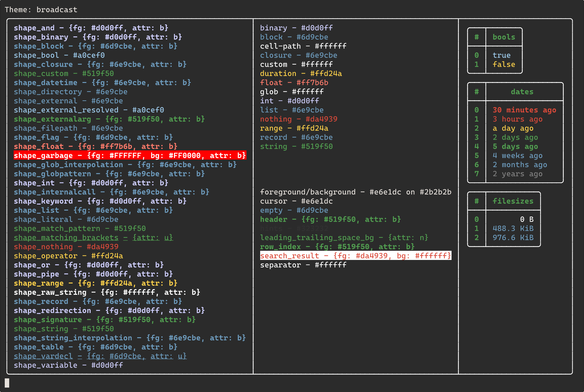
Task: Select the glob – #ffffff entry
Action: (x=292, y=92)
